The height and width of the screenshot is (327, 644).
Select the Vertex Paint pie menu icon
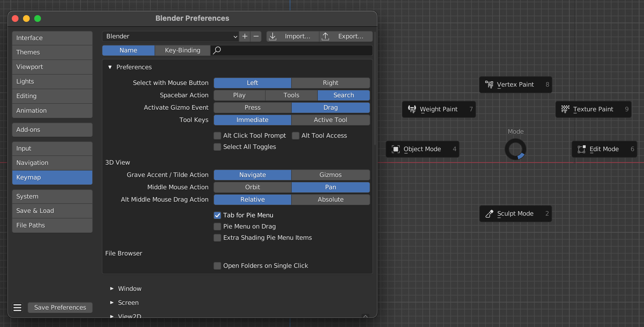489,84
